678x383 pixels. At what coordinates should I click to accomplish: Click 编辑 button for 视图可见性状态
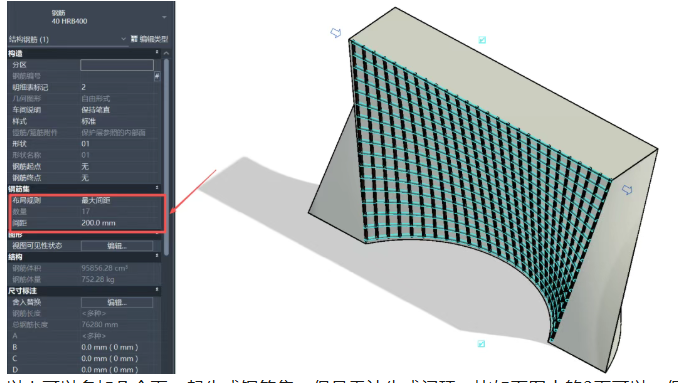(x=117, y=246)
